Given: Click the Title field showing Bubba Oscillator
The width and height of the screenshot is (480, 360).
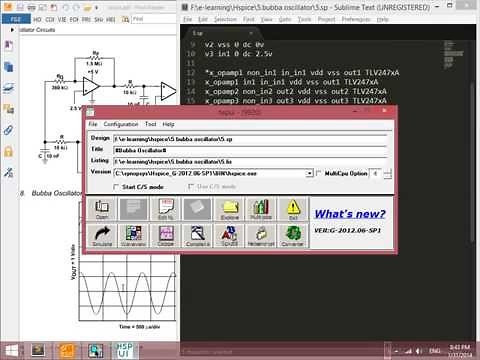Looking at the screenshot, I should point(250,150).
